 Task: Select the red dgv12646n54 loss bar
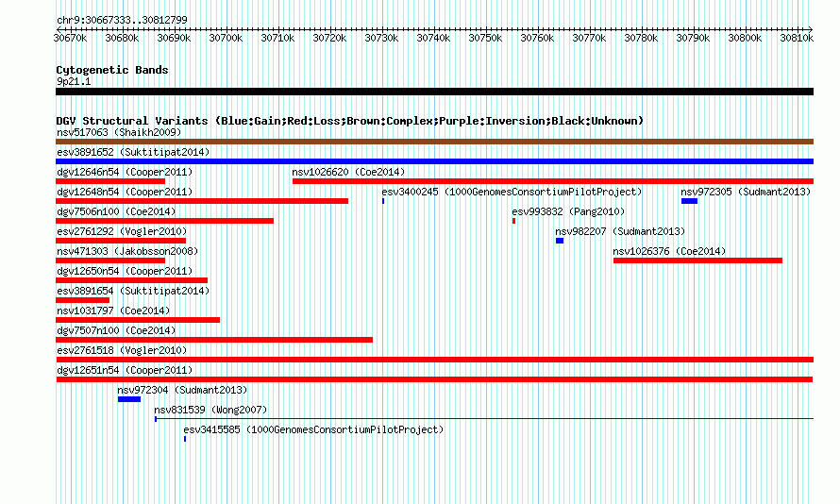tap(110, 181)
